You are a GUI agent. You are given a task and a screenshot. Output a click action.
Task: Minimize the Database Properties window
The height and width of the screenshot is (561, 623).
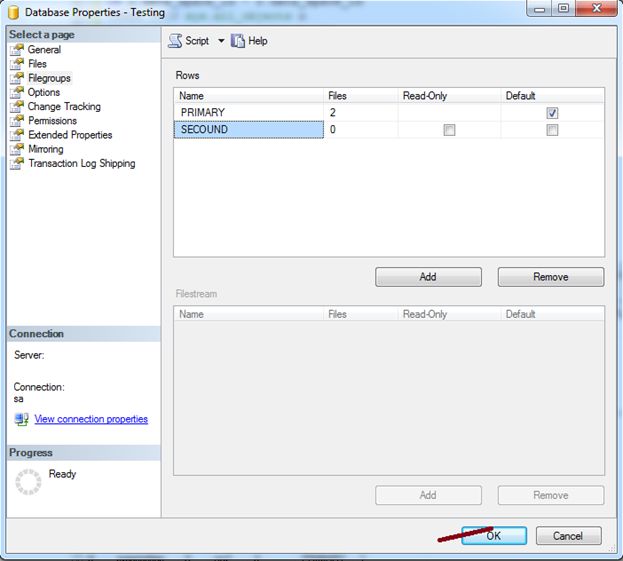[x=539, y=8]
